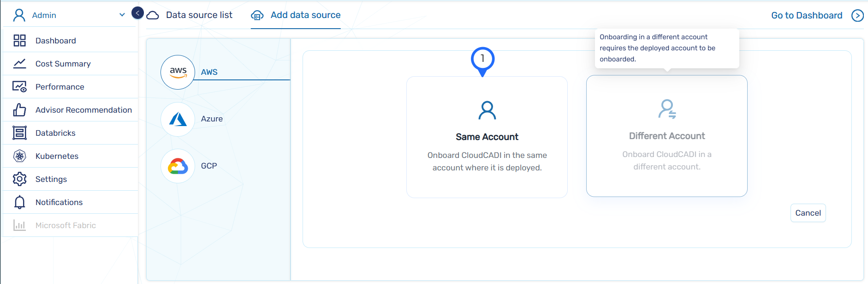Pick the GCP cloud provider logo
Viewport: 868px width, 284px height.
(x=178, y=166)
